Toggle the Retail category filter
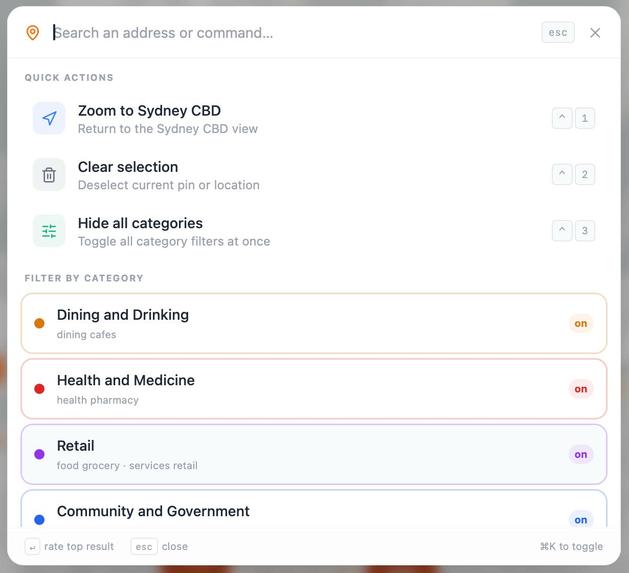This screenshot has width=629, height=573. [x=314, y=454]
